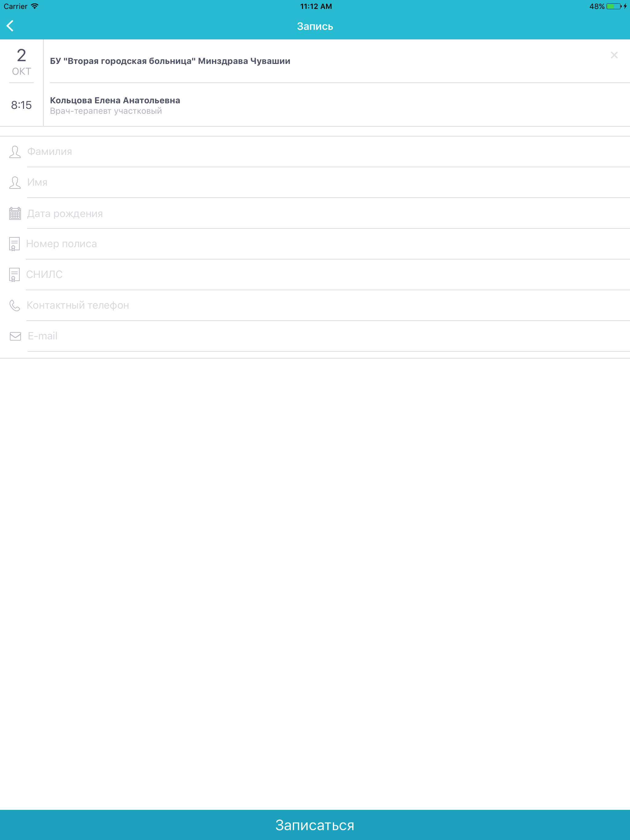Image resolution: width=630 pixels, height=840 pixels.
Task: Tap the 8:15 appointment time
Action: coord(21,105)
